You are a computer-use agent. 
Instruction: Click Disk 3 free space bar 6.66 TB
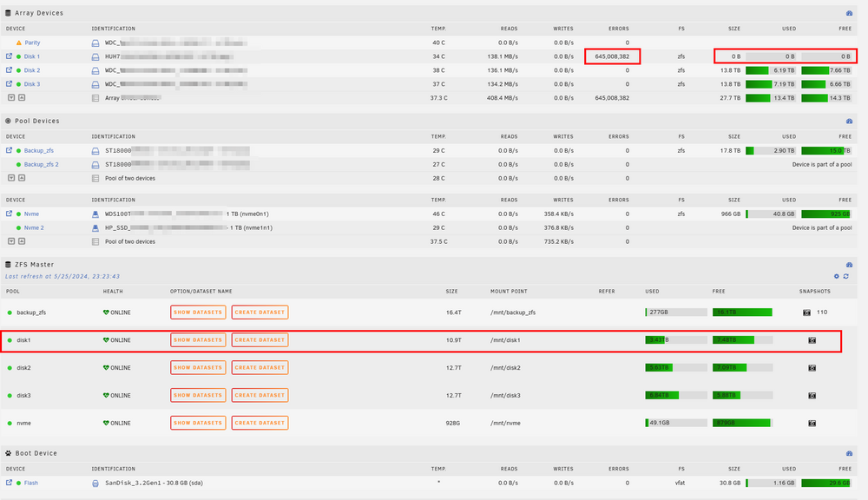coord(826,84)
